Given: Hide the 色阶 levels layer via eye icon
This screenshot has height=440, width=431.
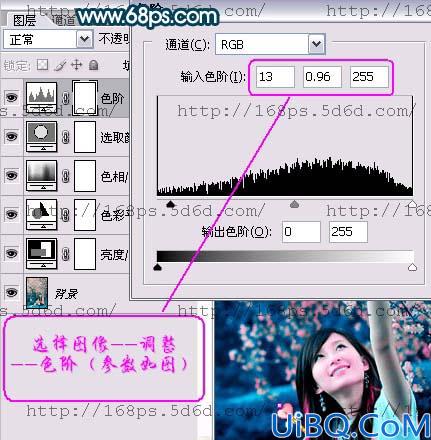Looking at the screenshot, I should (x=11, y=97).
